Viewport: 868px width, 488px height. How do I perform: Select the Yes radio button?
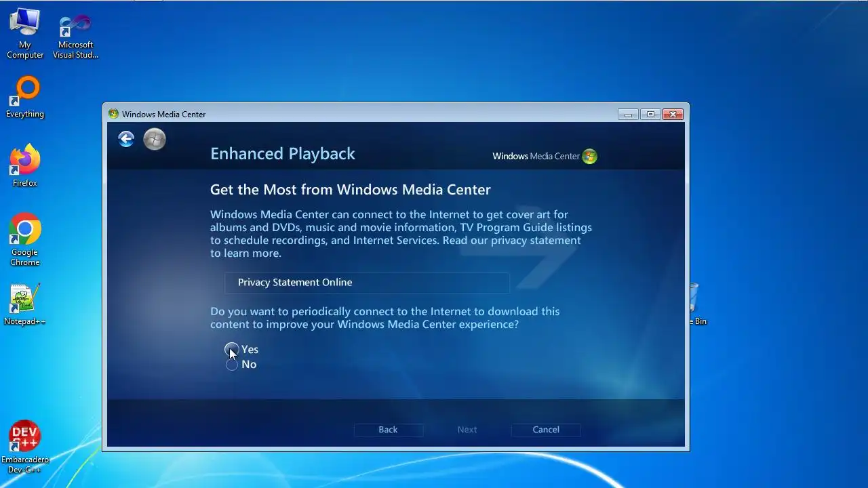coord(232,350)
